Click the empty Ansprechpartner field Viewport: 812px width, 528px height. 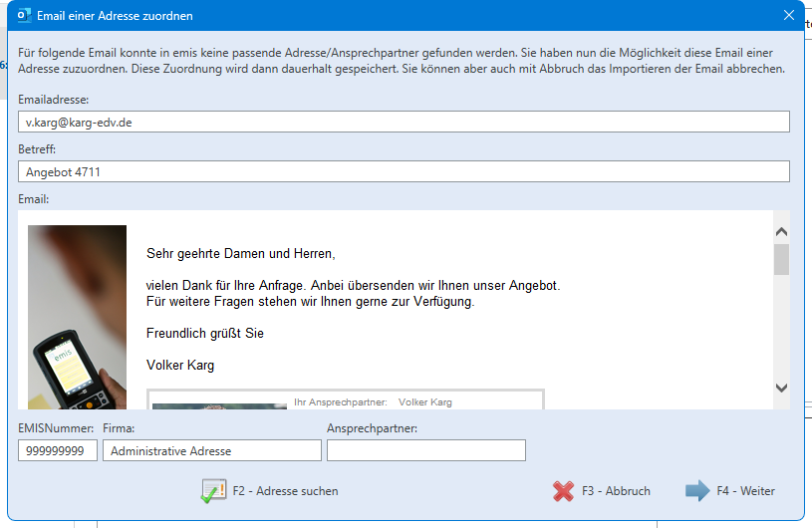[426, 450]
